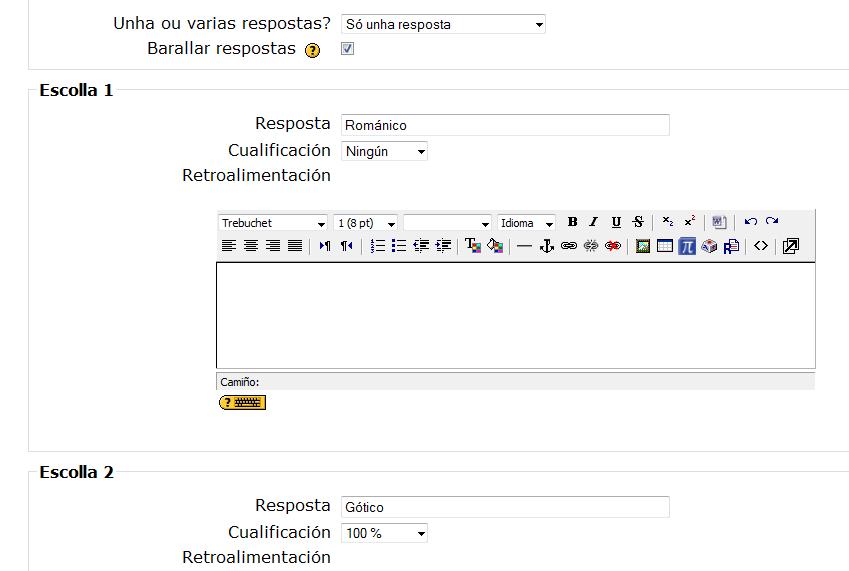Change Escolla 2 Cualificación from 100 %
The image size is (849, 571).
point(384,534)
